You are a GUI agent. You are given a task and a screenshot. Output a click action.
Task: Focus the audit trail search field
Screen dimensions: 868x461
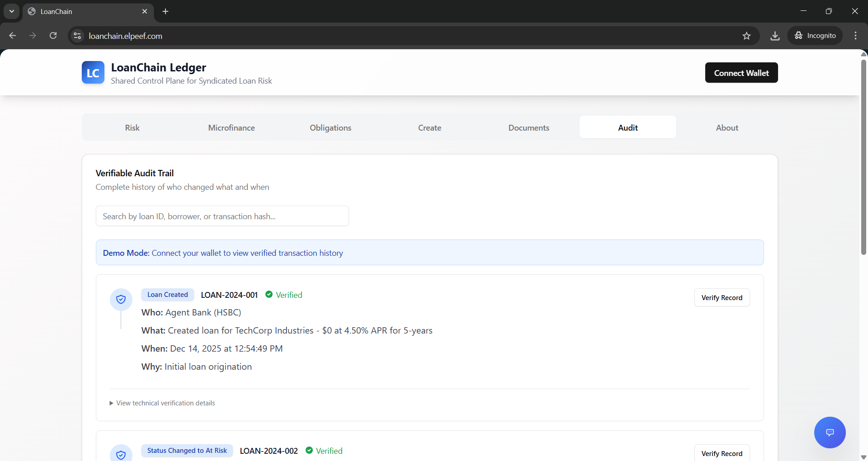[x=222, y=216]
